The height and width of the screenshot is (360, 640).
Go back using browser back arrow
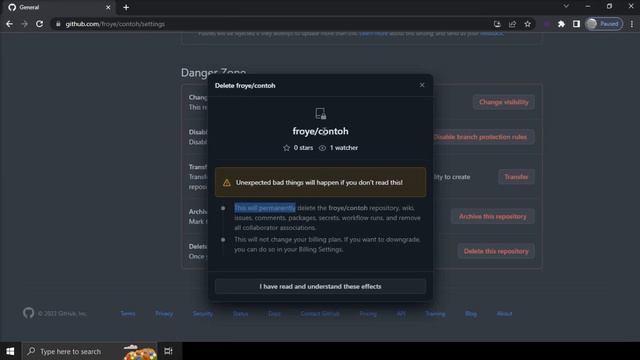9,24
